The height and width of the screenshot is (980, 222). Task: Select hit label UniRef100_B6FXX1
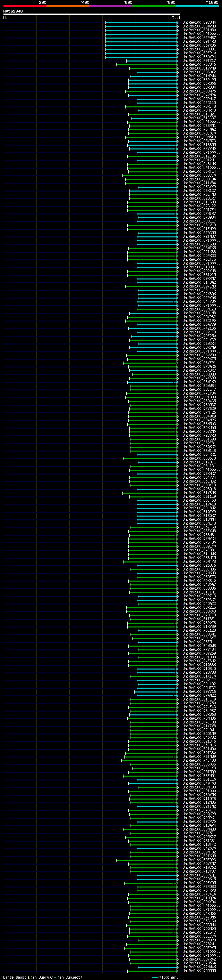point(199,455)
